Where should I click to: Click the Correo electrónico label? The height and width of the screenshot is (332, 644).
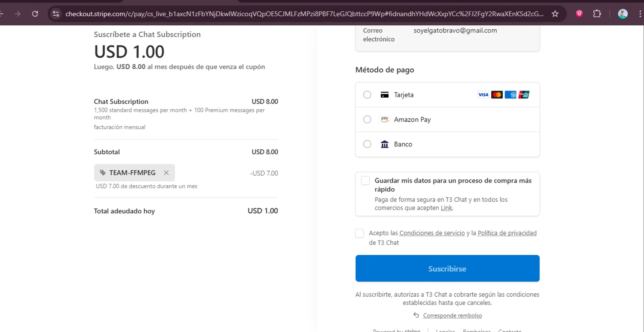[379, 35]
